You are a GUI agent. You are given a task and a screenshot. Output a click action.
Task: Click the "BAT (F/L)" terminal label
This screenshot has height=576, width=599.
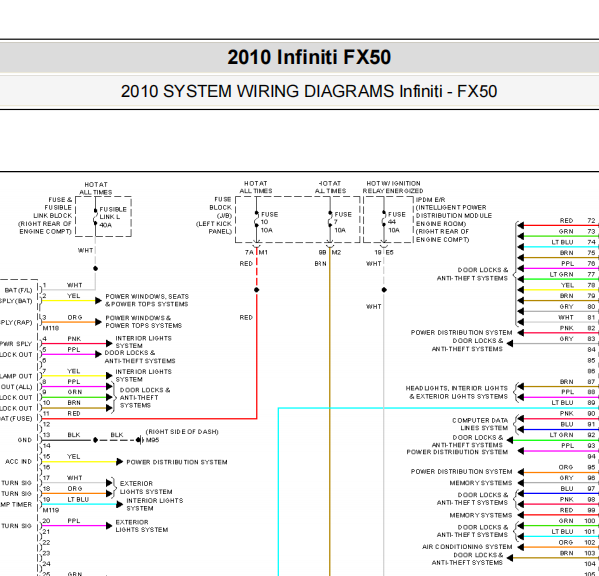coord(18,290)
